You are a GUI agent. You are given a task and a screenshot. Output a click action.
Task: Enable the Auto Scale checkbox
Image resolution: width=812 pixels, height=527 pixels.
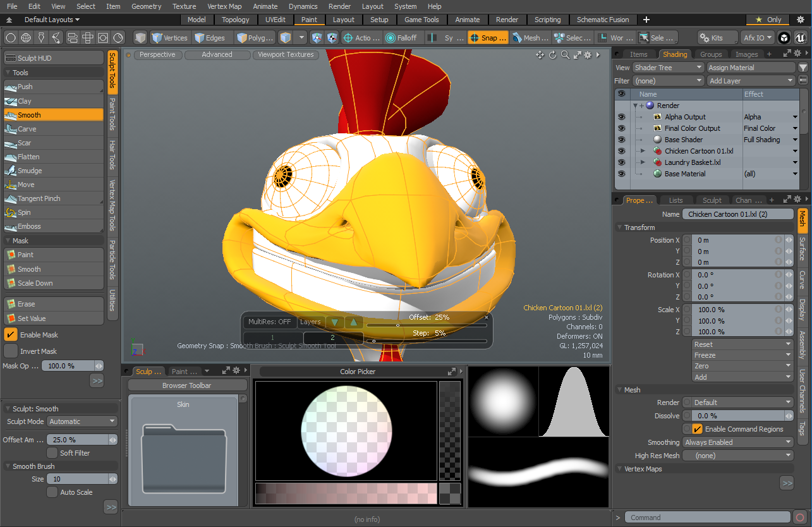tap(52, 492)
